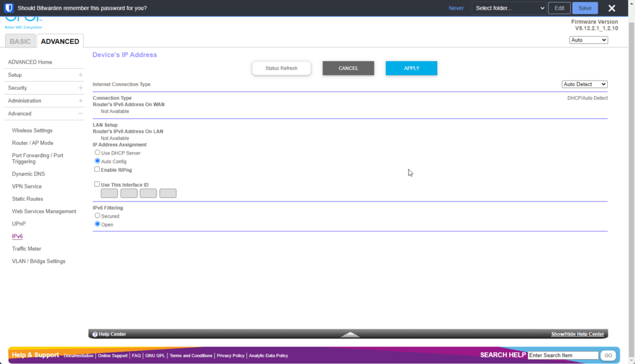Click the Status Refresh button
The height and width of the screenshot is (364, 635).
[x=281, y=68]
